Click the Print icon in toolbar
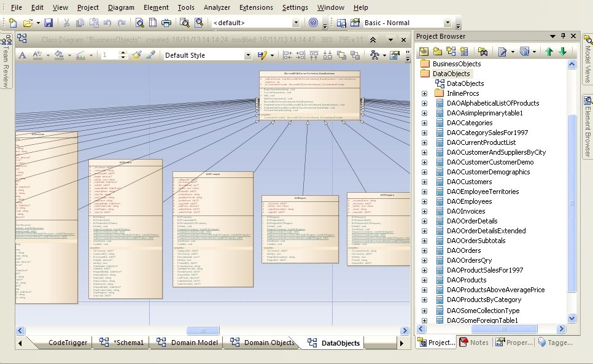This screenshot has height=364, width=593. tap(166, 23)
